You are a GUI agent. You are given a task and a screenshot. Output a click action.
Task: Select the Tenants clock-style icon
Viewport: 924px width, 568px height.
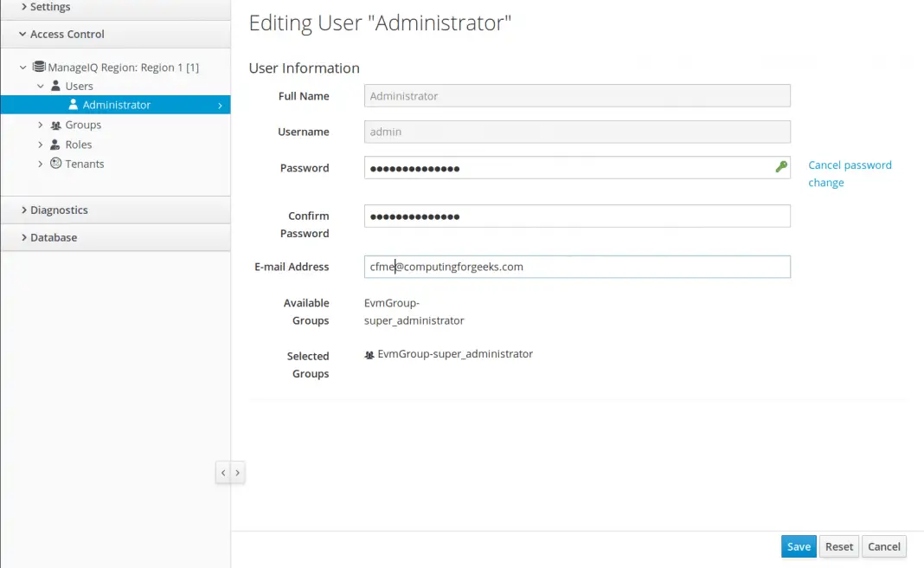click(55, 163)
